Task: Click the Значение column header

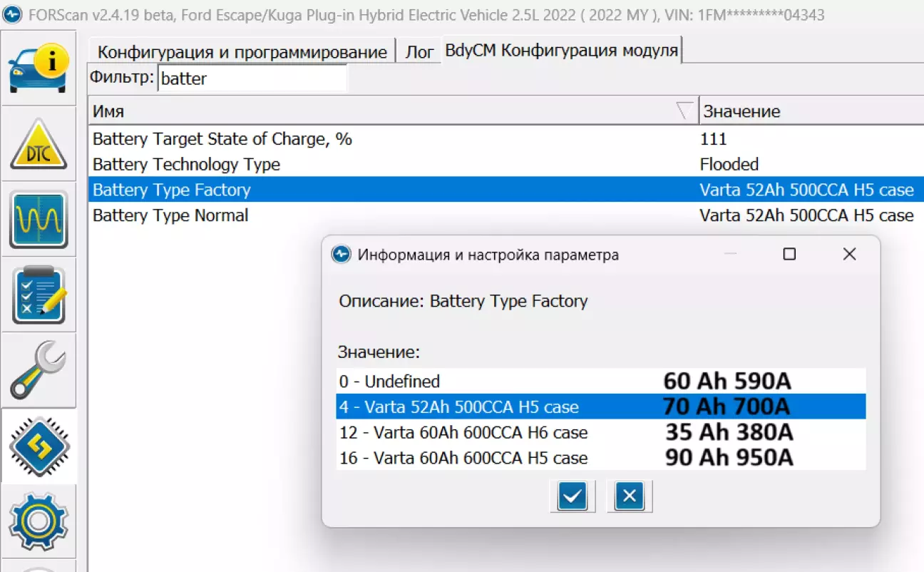Action: click(x=806, y=111)
